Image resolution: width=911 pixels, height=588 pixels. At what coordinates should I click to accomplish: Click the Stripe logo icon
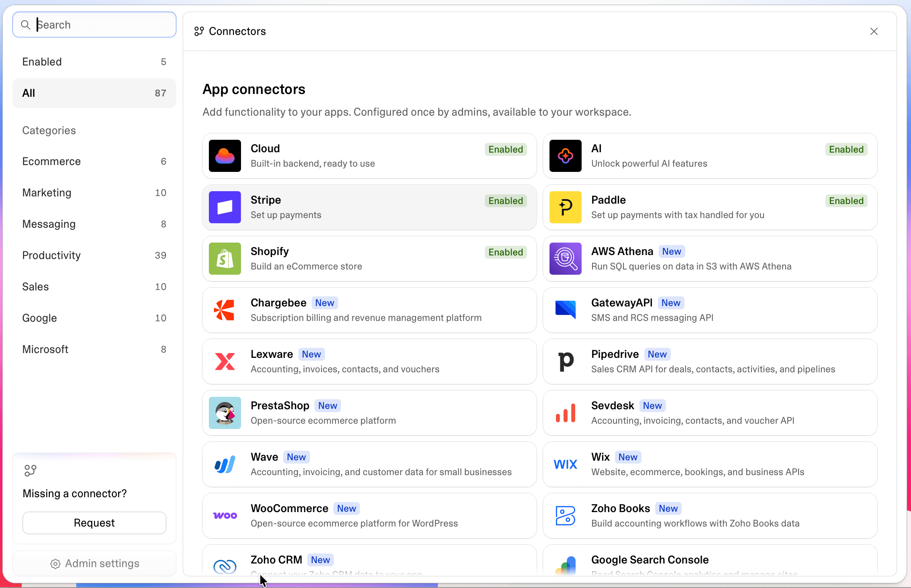coord(225,207)
